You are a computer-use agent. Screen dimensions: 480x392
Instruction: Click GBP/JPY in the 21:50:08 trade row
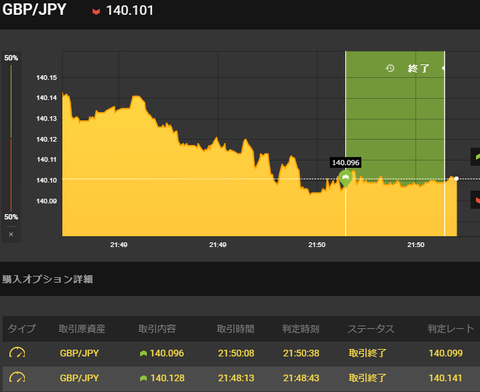coord(79,353)
